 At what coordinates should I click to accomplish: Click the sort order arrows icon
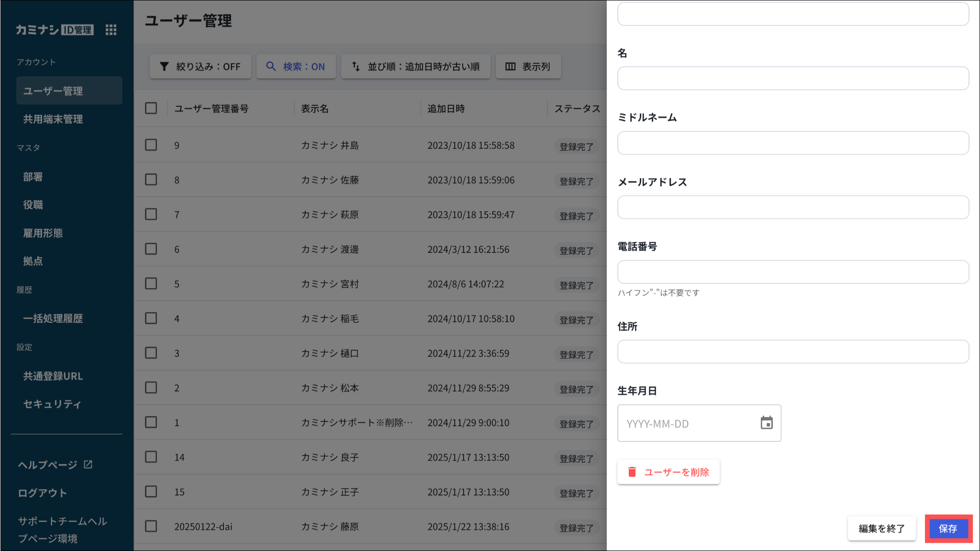[356, 67]
